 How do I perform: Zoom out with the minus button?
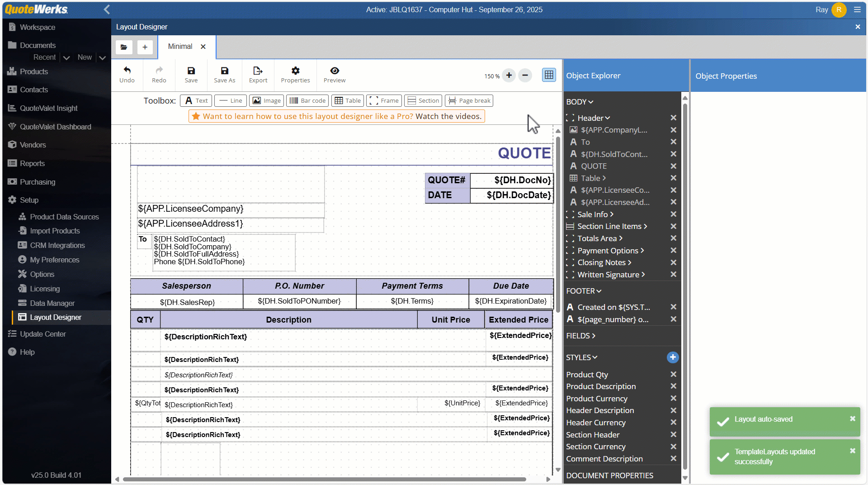point(525,75)
